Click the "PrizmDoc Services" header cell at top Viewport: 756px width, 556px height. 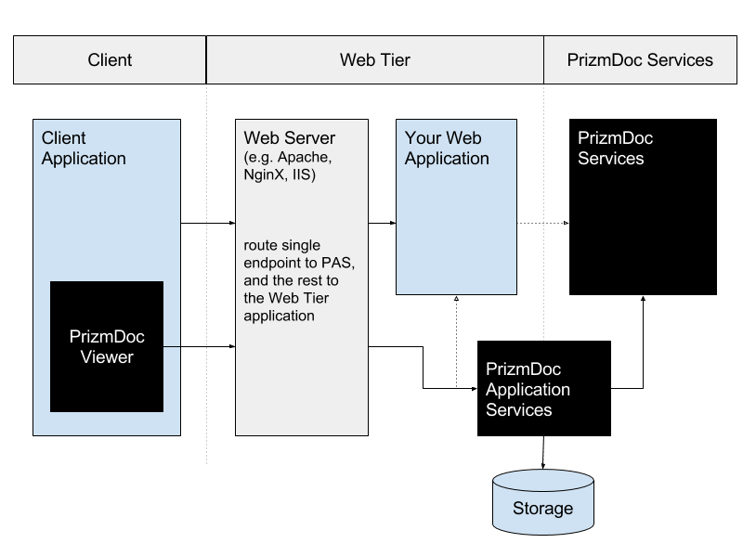[x=640, y=59]
